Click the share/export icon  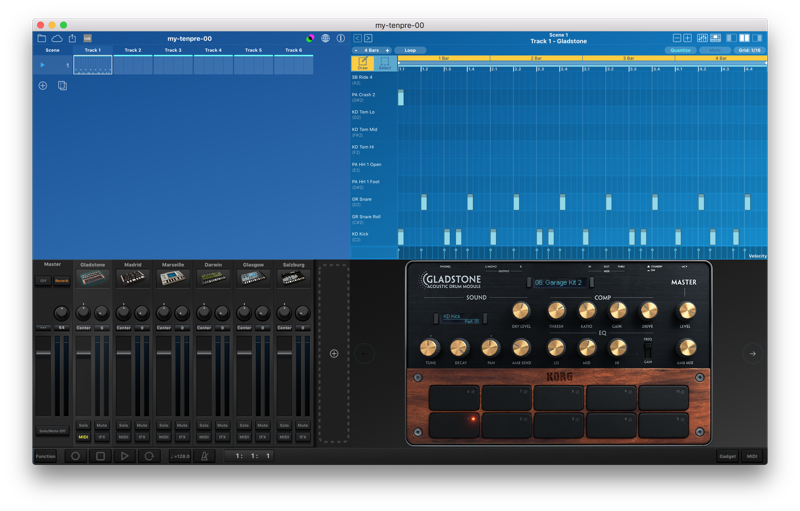coord(72,38)
